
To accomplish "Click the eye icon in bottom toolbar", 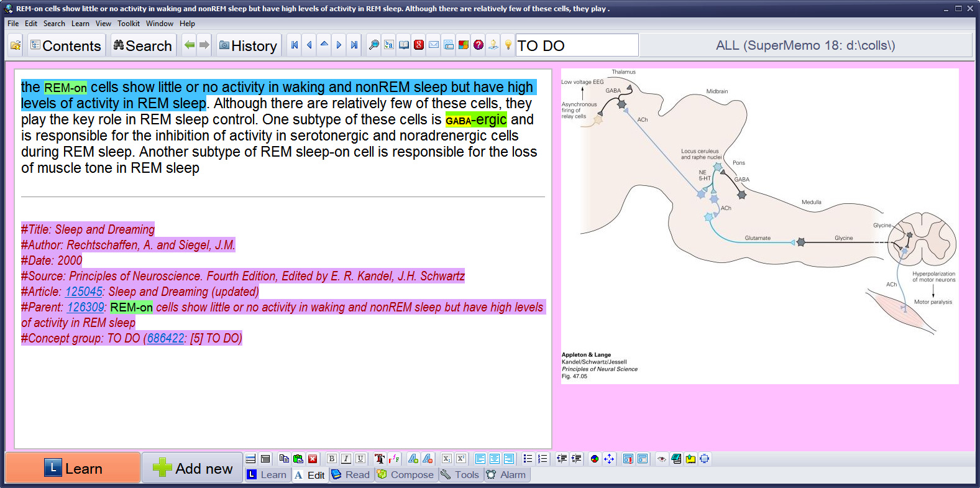I will click(662, 459).
